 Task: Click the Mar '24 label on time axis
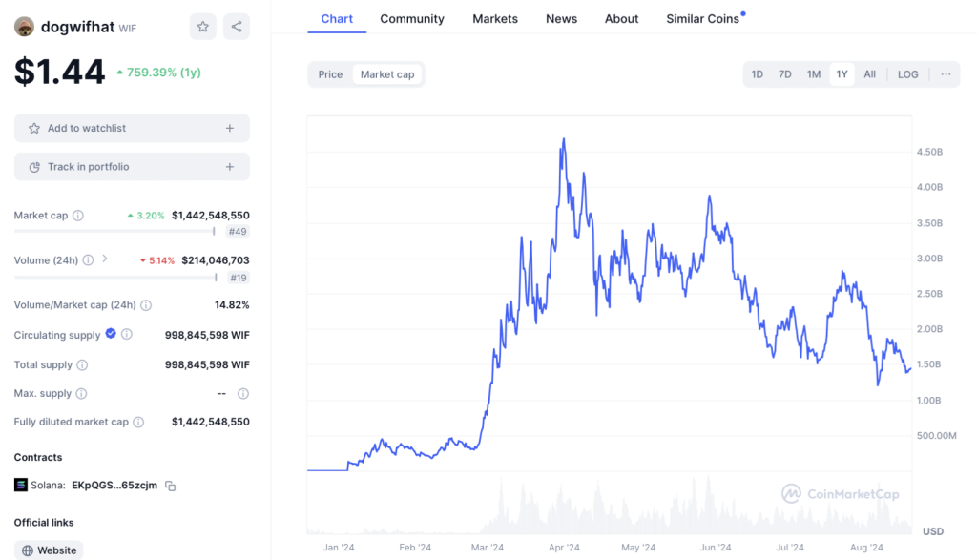(x=488, y=548)
